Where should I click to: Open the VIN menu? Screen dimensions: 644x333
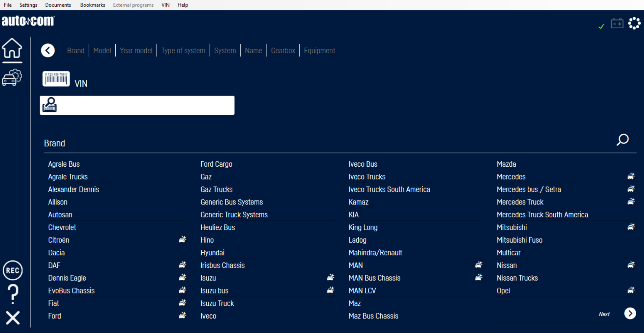[x=166, y=5]
